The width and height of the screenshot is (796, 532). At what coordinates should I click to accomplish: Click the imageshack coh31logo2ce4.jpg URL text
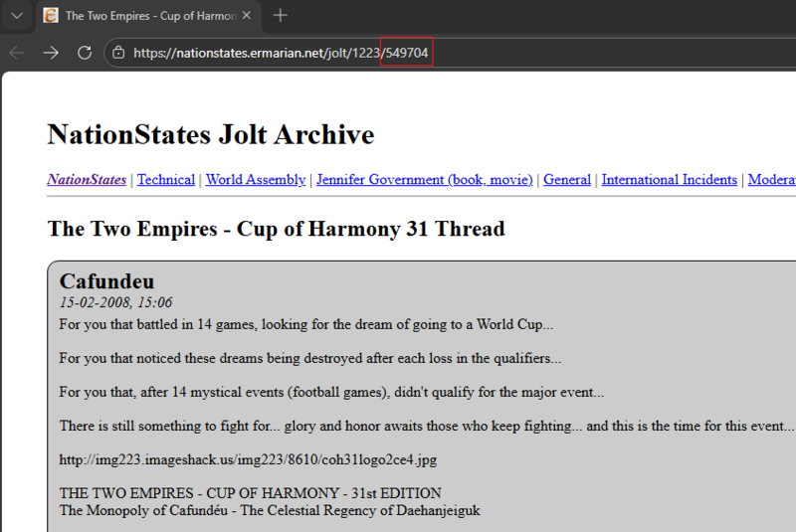(x=248, y=459)
